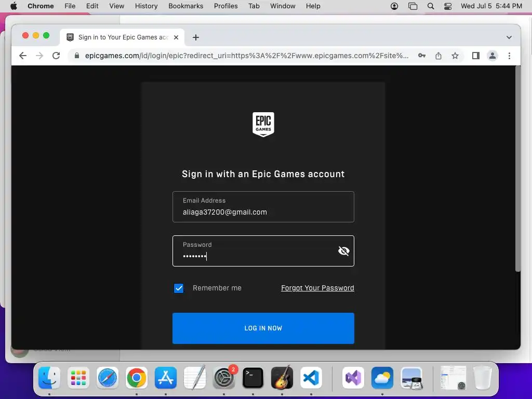Image resolution: width=532 pixels, height=399 pixels.
Task: Focus the Email Address field
Action: click(263, 207)
